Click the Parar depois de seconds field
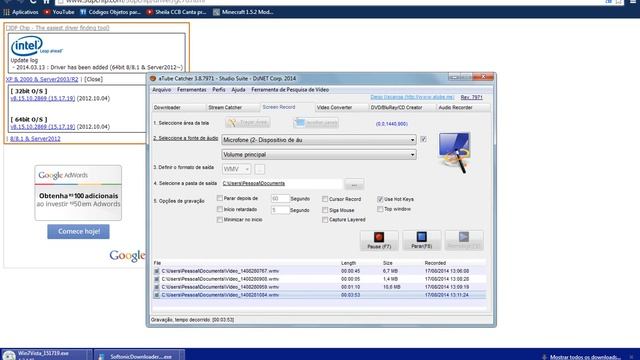 click(x=280, y=199)
